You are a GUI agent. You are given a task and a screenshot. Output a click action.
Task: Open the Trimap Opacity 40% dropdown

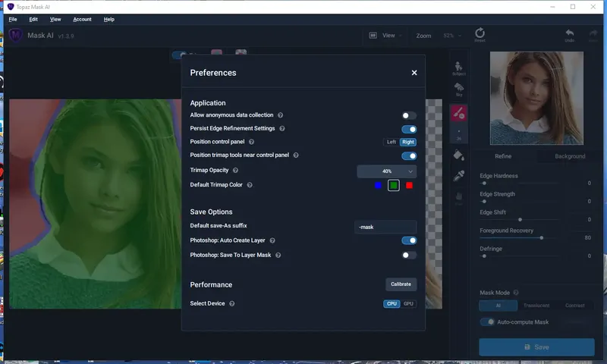point(386,171)
